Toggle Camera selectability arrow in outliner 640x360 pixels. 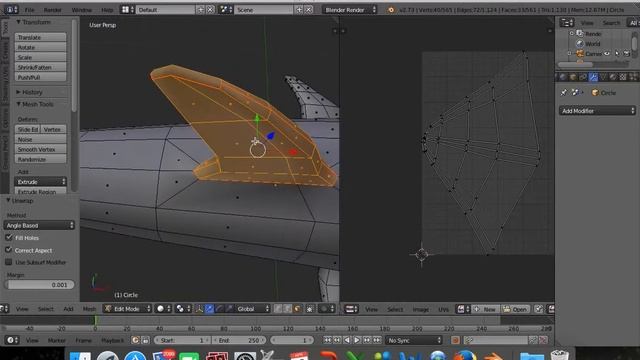click(617, 53)
